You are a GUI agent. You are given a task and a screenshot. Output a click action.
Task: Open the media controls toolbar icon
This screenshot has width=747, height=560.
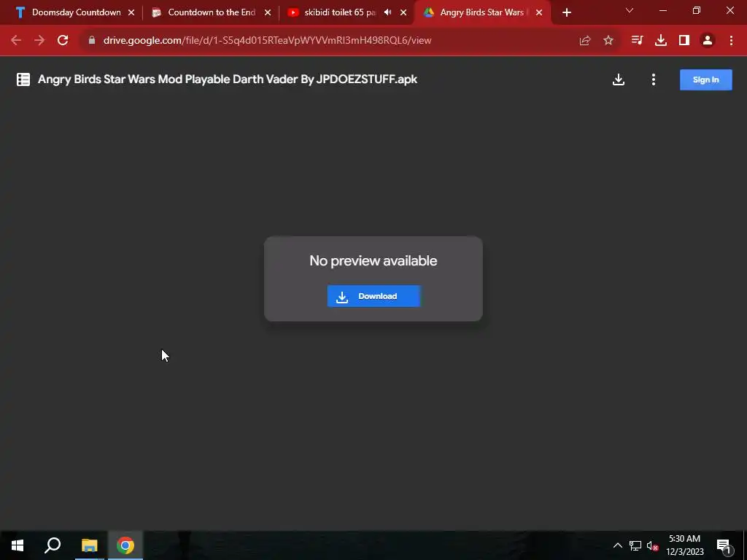(x=637, y=40)
